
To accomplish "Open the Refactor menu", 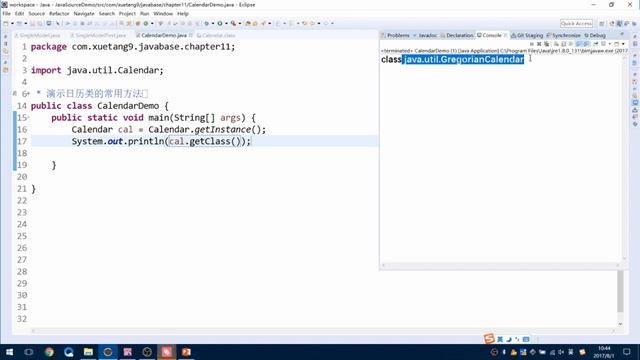I will 59,13.
